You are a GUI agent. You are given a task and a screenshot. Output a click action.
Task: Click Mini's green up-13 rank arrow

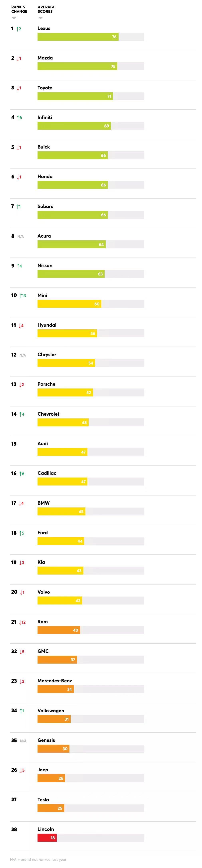pyautogui.click(x=21, y=295)
